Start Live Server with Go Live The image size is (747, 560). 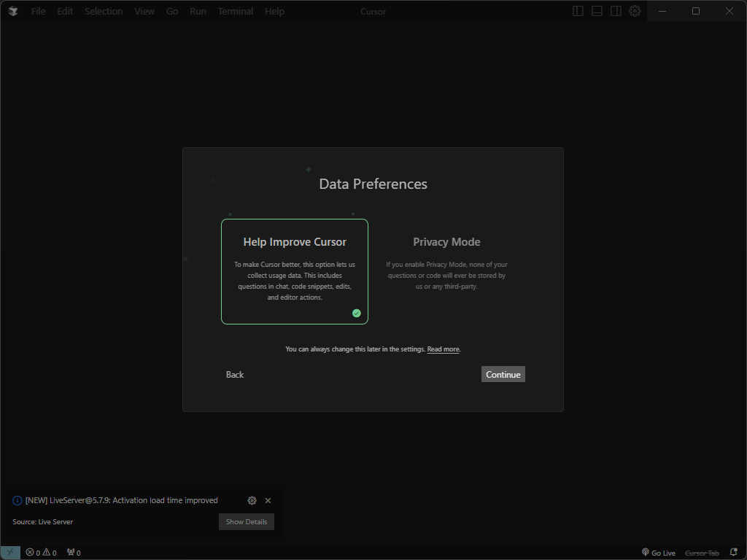point(659,553)
